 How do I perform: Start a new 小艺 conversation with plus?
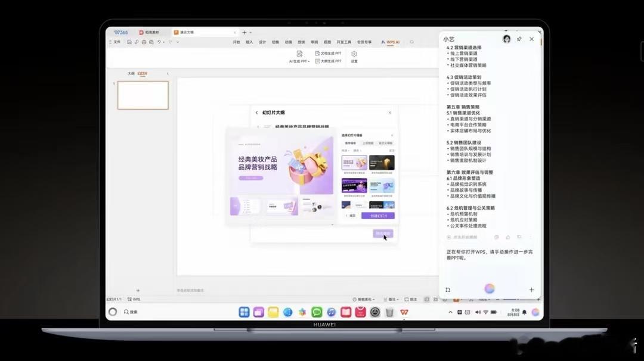tap(531, 290)
